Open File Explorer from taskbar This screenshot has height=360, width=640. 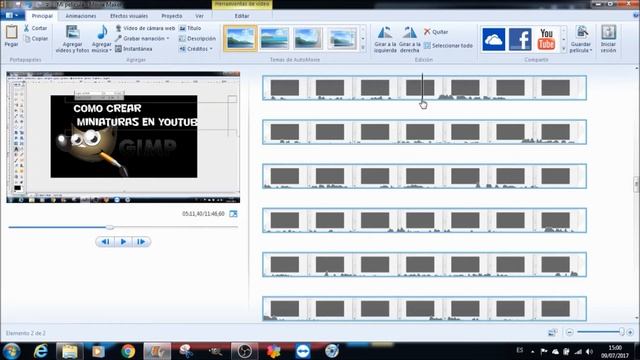pyautogui.click(x=69, y=351)
